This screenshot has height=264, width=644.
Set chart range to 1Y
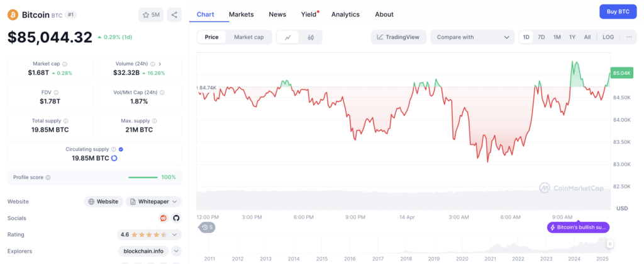572,37
